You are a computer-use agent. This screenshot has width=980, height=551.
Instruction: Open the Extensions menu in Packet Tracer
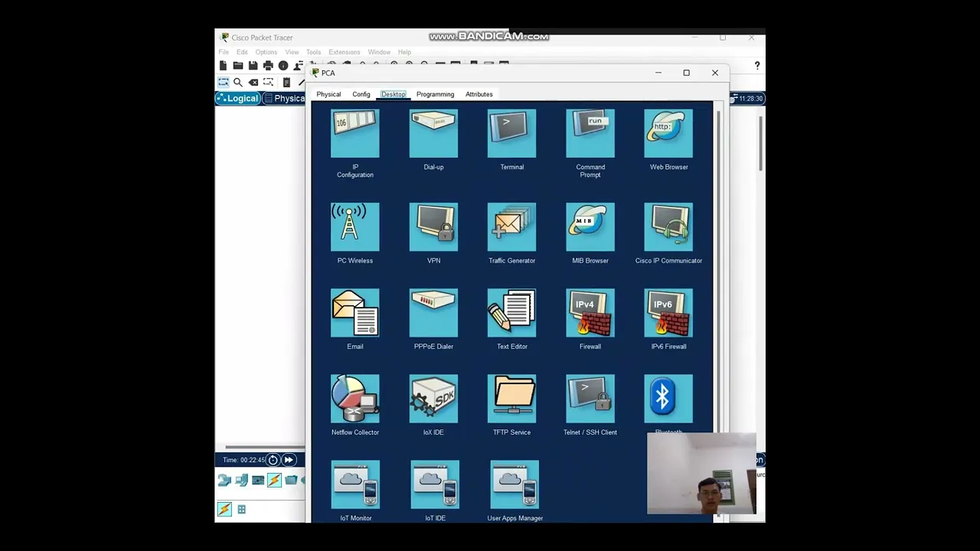coord(345,52)
